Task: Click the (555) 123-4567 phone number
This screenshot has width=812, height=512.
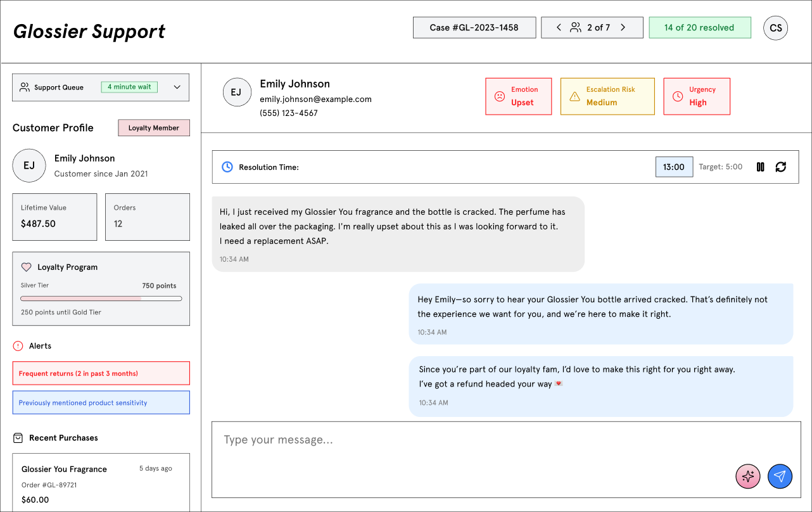Action: (289, 113)
